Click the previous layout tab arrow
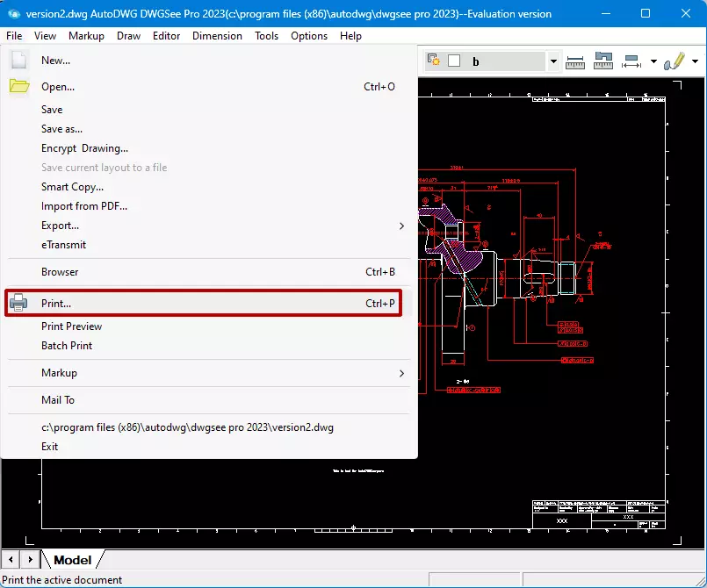The height and width of the screenshot is (588, 707). [11, 560]
